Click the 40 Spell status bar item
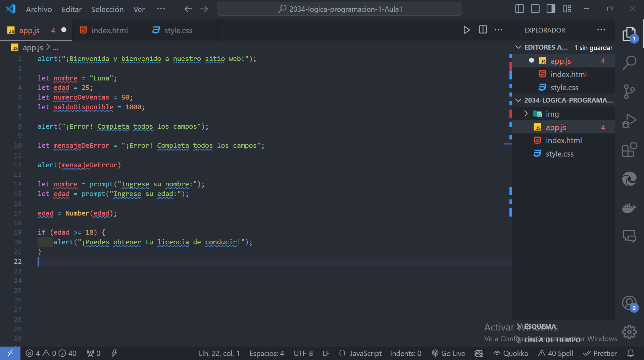Image resolution: width=644 pixels, height=360 pixels. click(555, 353)
